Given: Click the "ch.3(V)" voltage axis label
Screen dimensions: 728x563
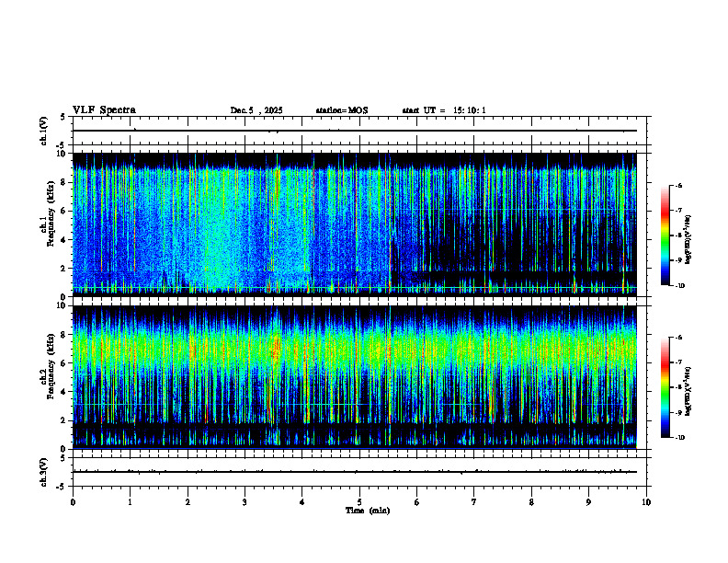Looking at the screenshot, I should click(x=44, y=473).
